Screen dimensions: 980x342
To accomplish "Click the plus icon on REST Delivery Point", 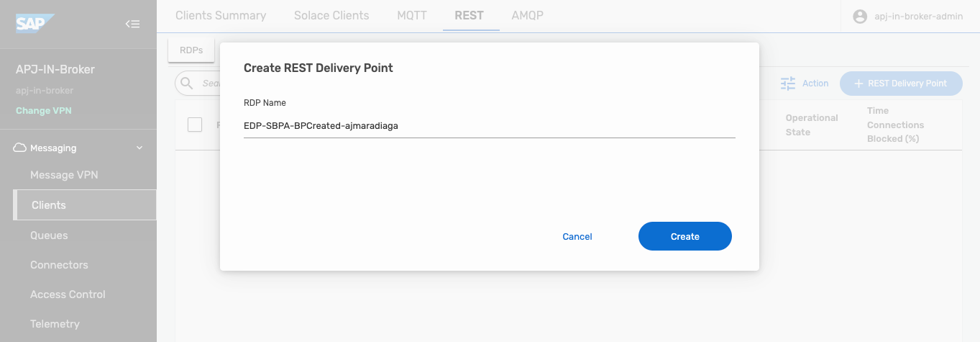I will click(858, 84).
